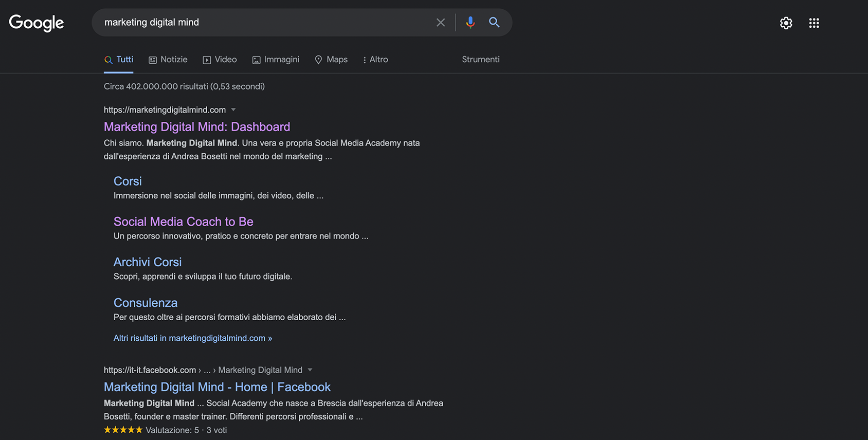Open Marketing Digital Mind - Home | Facebook result

click(x=217, y=387)
